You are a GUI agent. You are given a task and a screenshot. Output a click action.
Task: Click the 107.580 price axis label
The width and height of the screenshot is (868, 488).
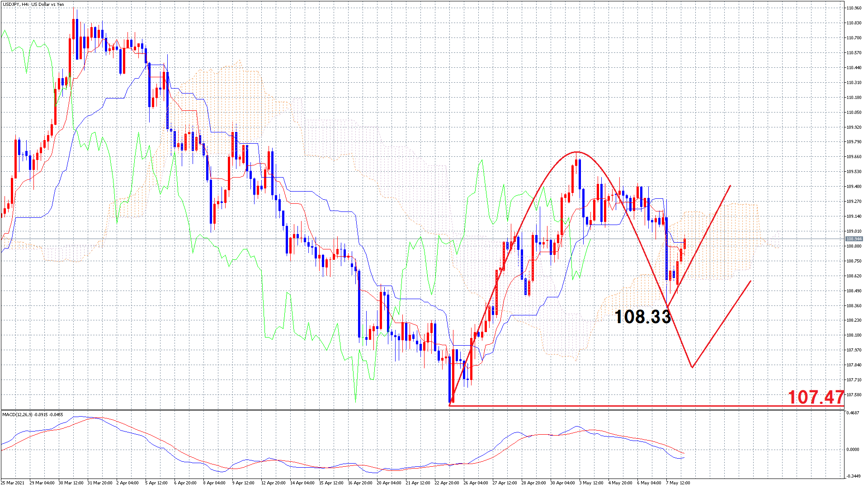click(854, 395)
